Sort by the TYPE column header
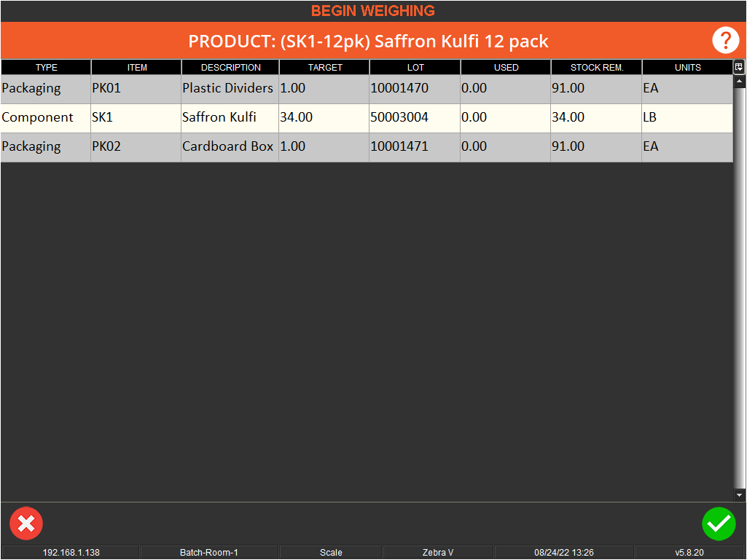The width and height of the screenshot is (747, 560). tap(46, 67)
